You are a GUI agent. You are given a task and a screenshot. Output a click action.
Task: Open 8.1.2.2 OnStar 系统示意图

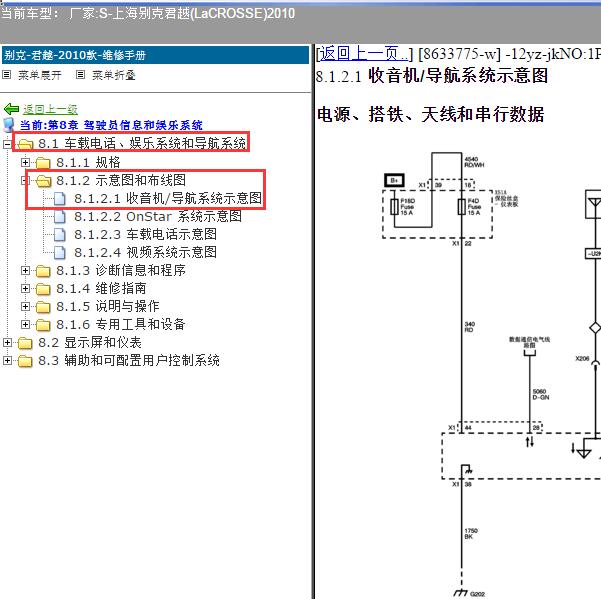coord(158,217)
